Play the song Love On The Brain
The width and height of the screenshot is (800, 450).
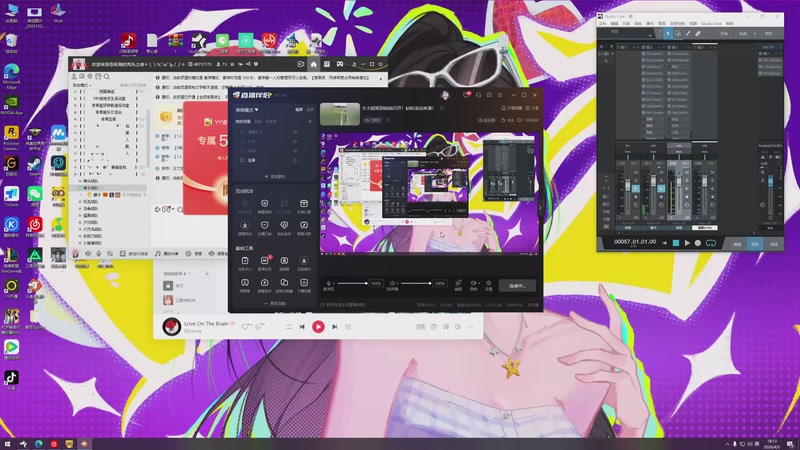click(318, 327)
